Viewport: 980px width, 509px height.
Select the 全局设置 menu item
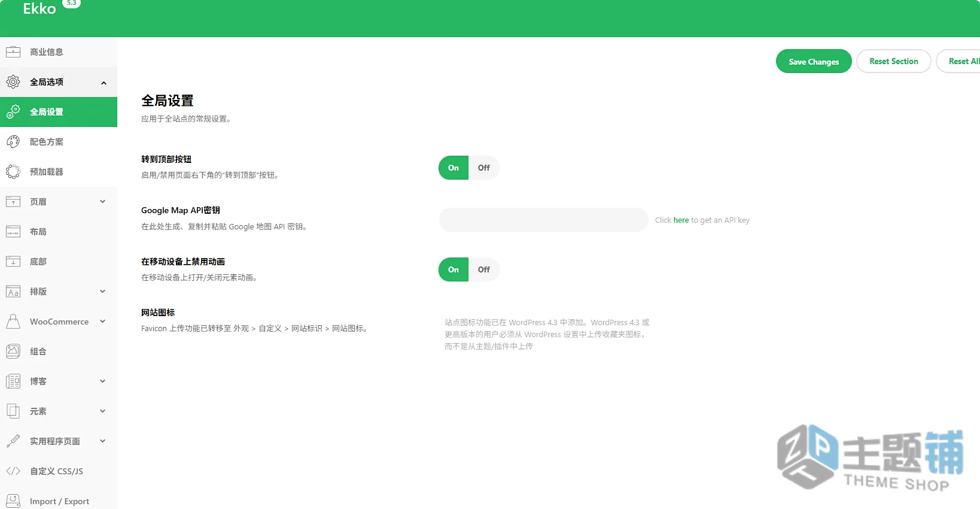click(59, 112)
